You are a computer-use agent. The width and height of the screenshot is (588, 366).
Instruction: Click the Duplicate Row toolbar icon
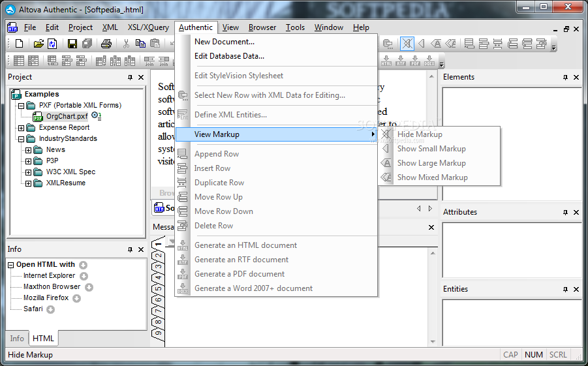click(x=498, y=44)
